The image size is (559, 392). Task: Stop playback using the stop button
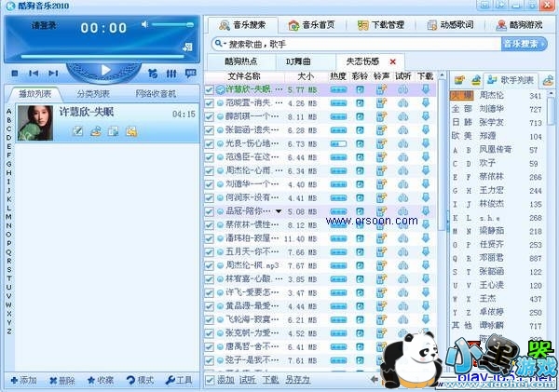tap(15, 73)
